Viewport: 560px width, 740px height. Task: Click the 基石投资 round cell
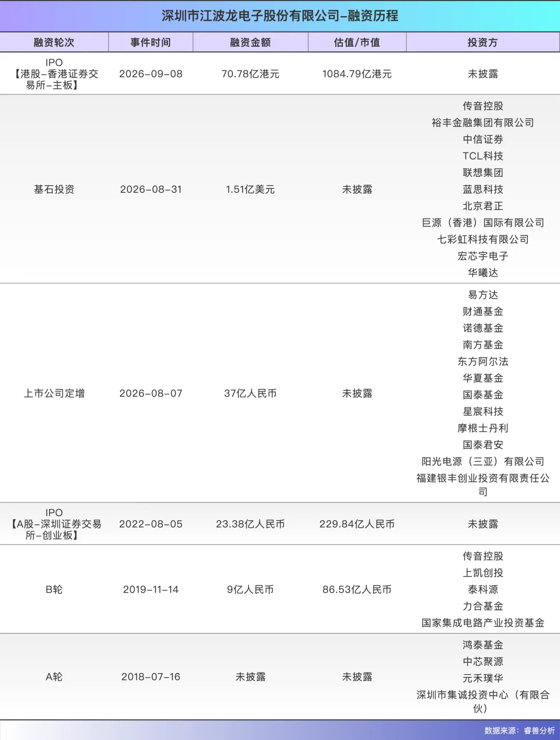pos(54,189)
